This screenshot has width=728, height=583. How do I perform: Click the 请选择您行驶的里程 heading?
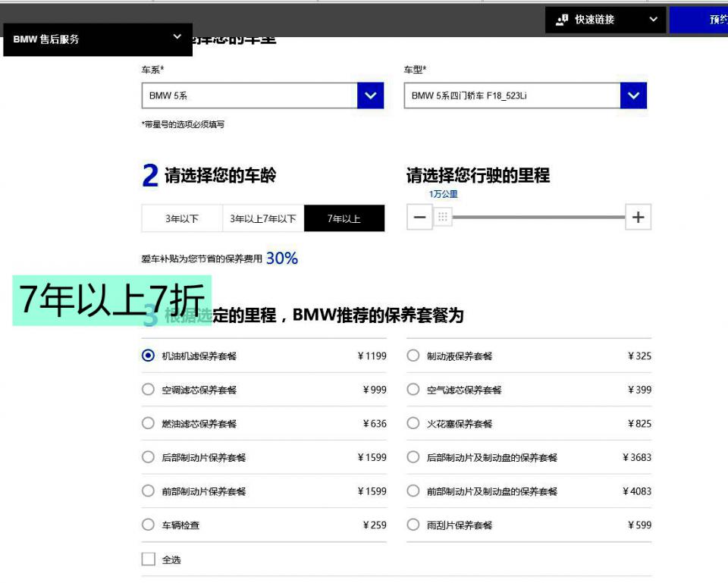point(479,175)
